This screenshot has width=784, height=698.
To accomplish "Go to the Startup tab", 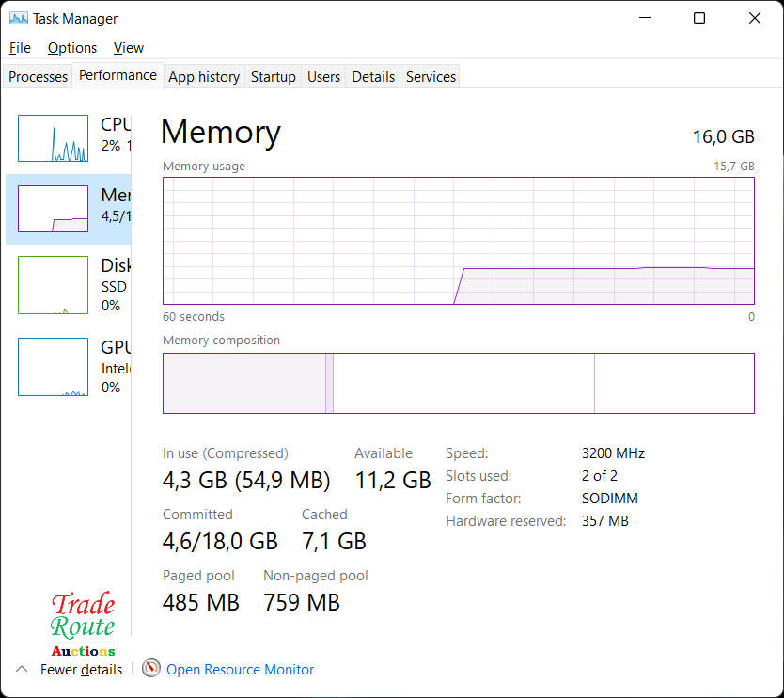I will (274, 77).
